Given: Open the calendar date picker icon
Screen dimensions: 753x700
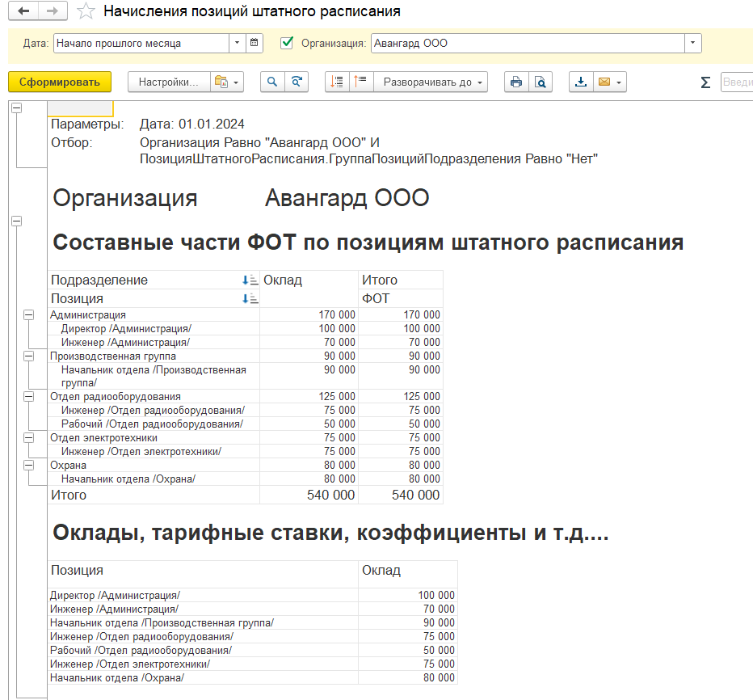Looking at the screenshot, I should (x=254, y=43).
